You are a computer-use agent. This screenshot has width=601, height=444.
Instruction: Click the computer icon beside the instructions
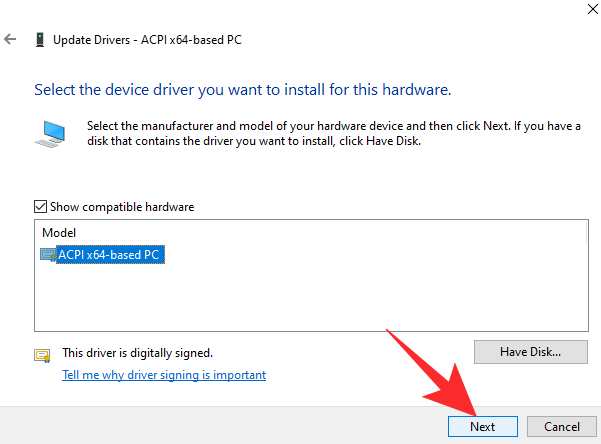point(55,133)
